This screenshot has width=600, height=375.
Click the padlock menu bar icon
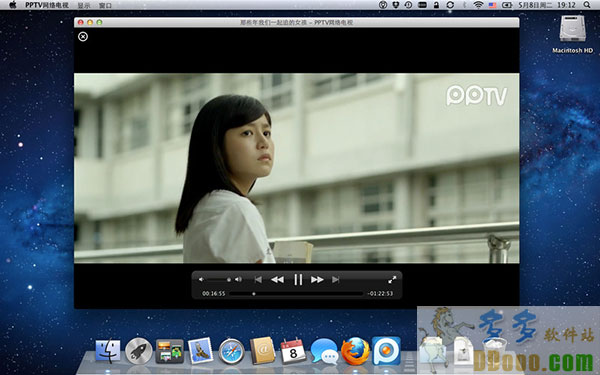point(436,5)
